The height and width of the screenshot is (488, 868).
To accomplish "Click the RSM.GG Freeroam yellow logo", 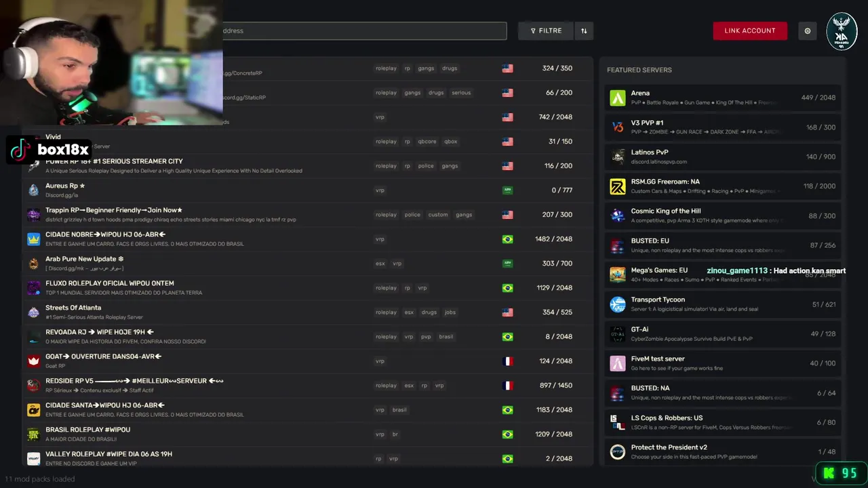I will point(617,186).
